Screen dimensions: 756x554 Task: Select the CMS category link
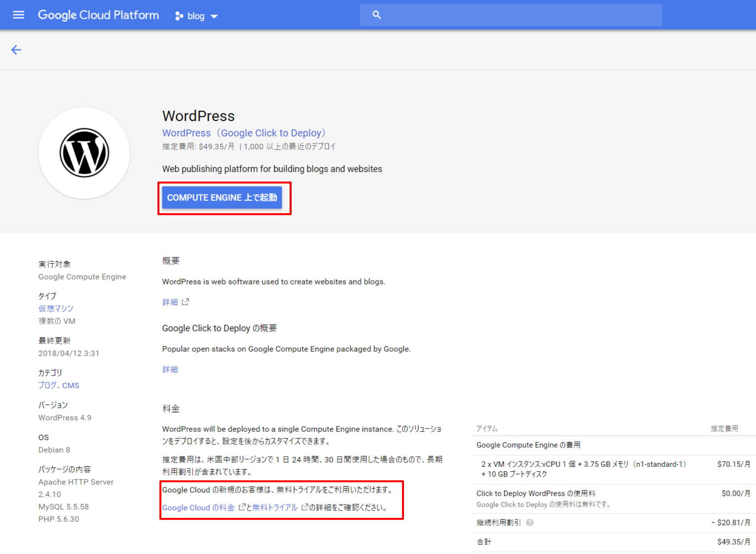click(71, 385)
